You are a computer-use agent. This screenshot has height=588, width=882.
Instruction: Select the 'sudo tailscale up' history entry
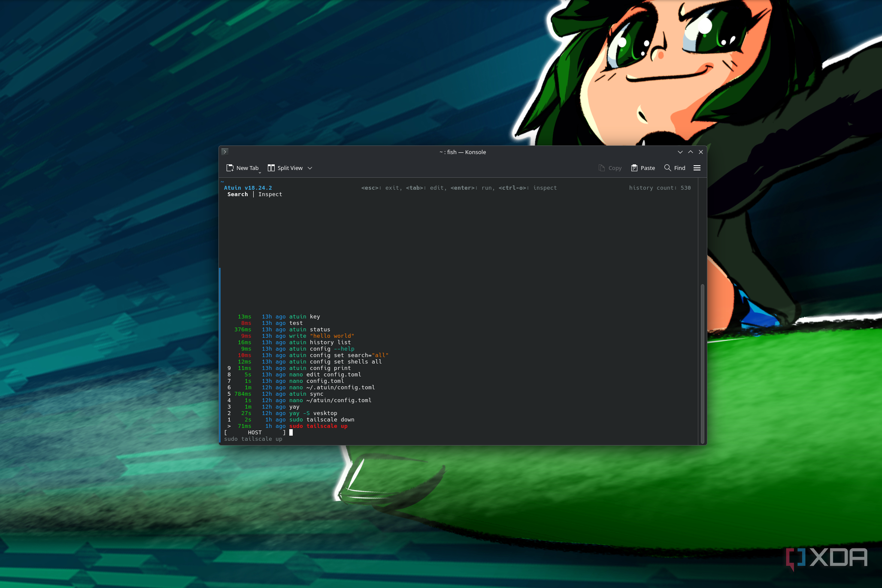pos(318,426)
